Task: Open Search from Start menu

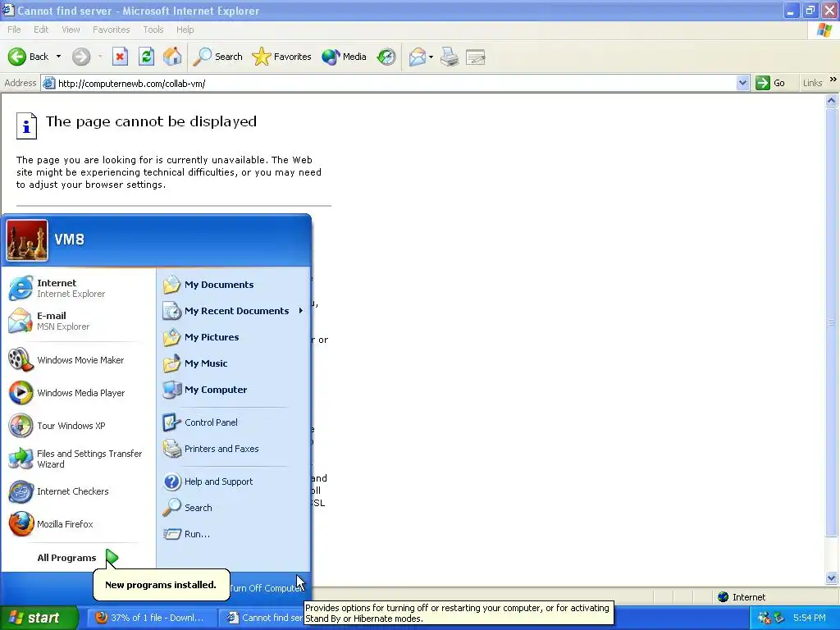Action: pos(234,507)
